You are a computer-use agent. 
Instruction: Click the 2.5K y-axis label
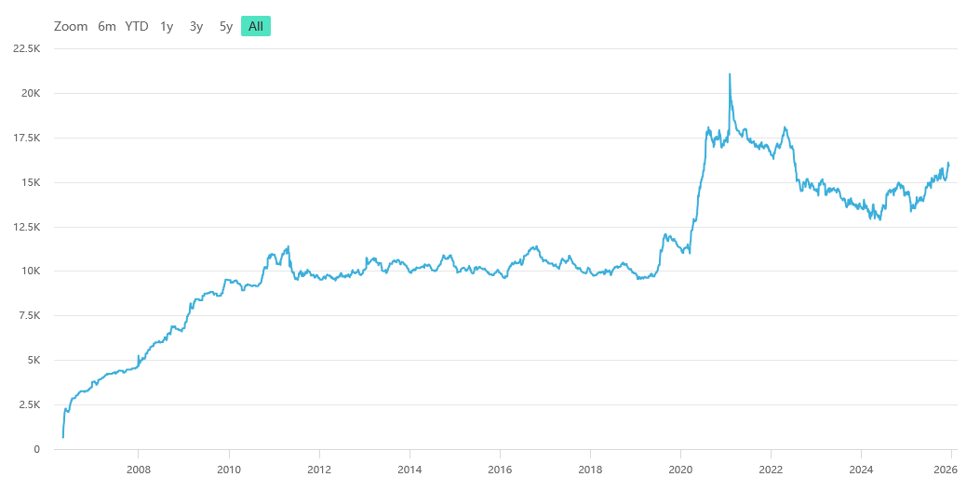(x=28, y=404)
